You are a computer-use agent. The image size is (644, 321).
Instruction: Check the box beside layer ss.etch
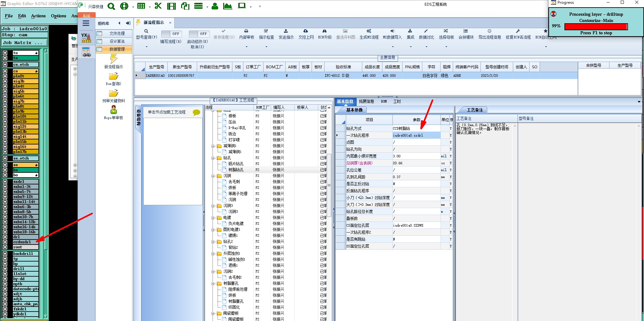[5, 158]
